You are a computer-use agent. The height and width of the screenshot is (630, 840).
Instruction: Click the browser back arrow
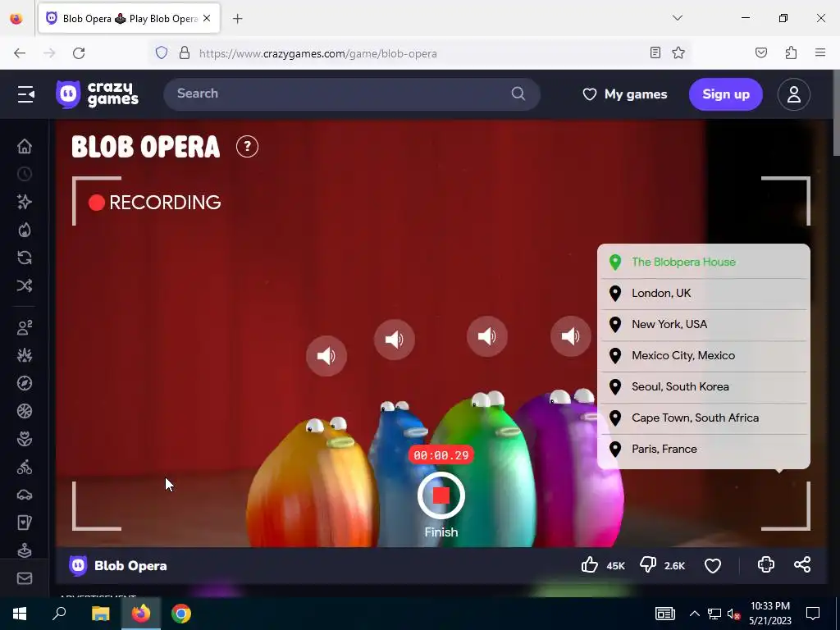pos(20,52)
